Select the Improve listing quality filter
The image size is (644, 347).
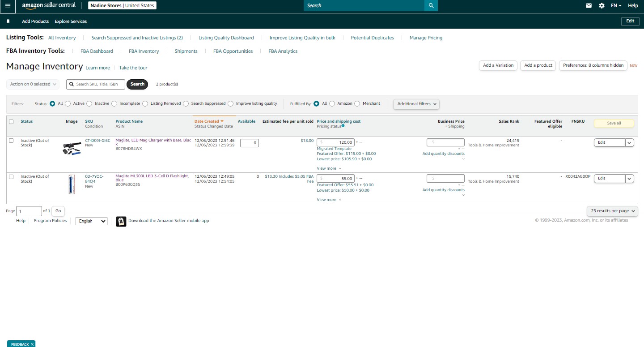tap(230, 103)
